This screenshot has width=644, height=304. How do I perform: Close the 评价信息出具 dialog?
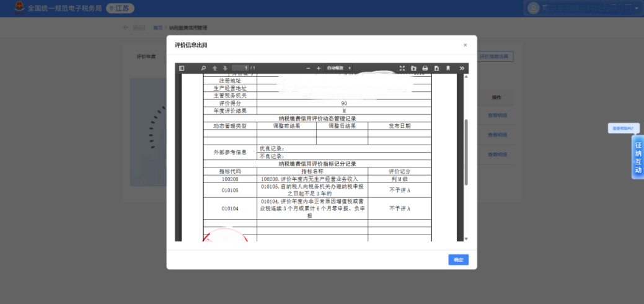point(465,45)
